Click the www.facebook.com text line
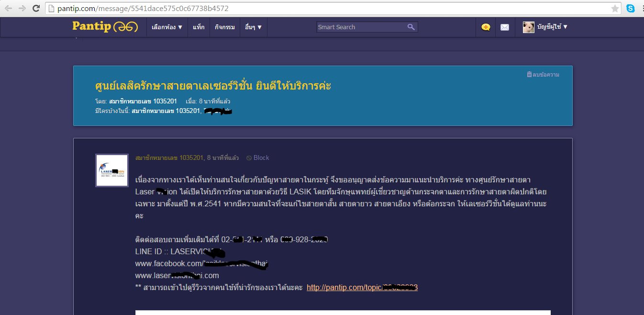 (x=201, y=263)
